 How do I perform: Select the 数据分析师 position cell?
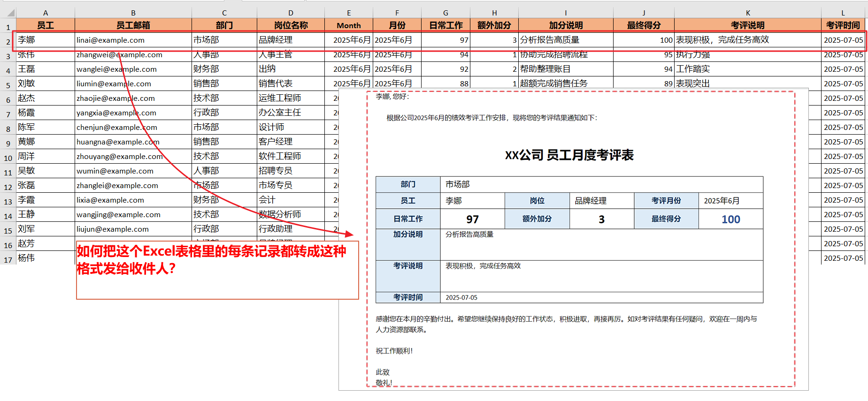coord(291,214)
